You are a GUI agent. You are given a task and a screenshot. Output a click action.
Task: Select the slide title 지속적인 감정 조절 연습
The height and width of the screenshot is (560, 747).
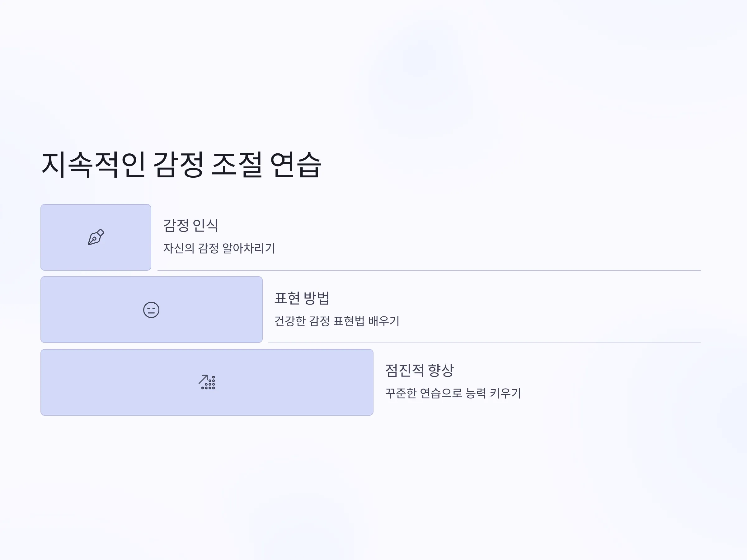tap(181, 165)
